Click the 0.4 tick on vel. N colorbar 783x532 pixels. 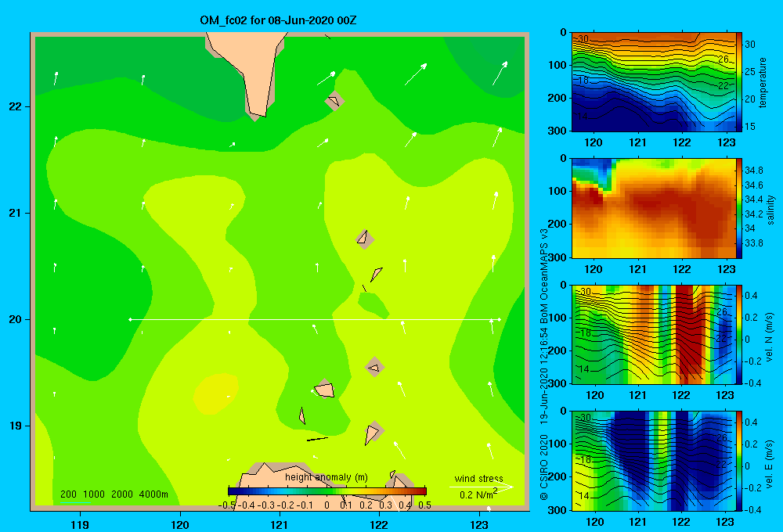point(751,296)
